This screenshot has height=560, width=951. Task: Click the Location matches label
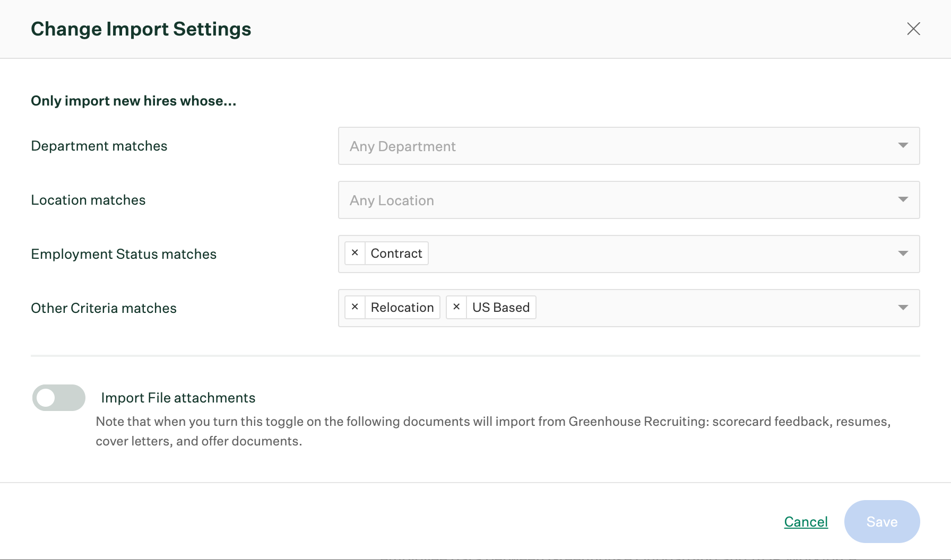pos(88,200)
